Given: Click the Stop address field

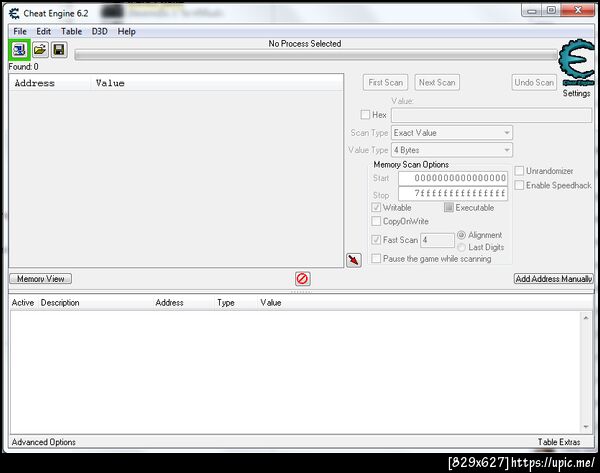Looking at the screenshot, I should coord(453,193).
